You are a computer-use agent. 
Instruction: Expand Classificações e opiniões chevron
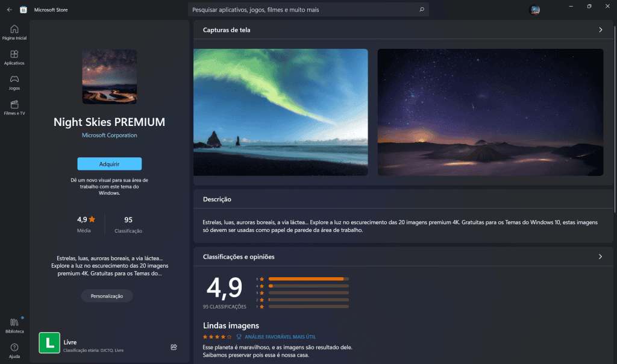(601, 257)
